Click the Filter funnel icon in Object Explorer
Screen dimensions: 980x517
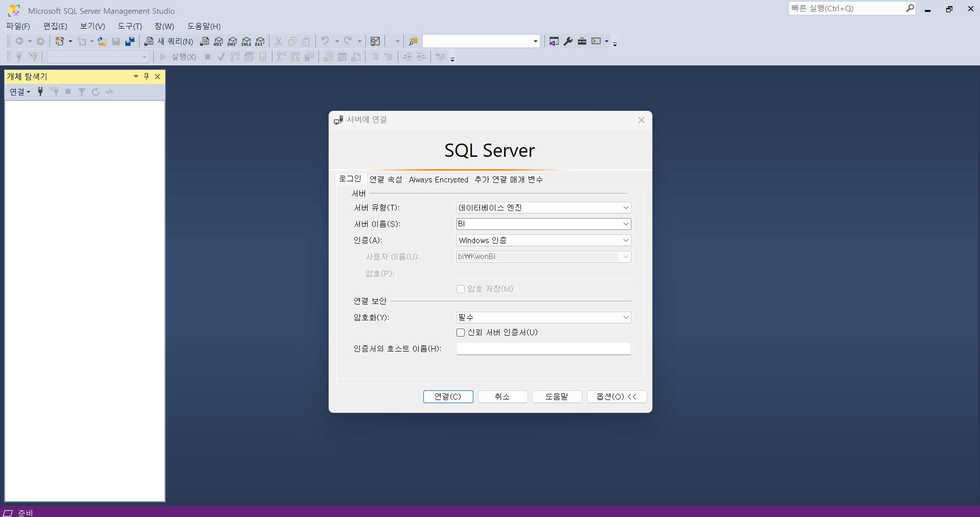[x=82, y=92]
